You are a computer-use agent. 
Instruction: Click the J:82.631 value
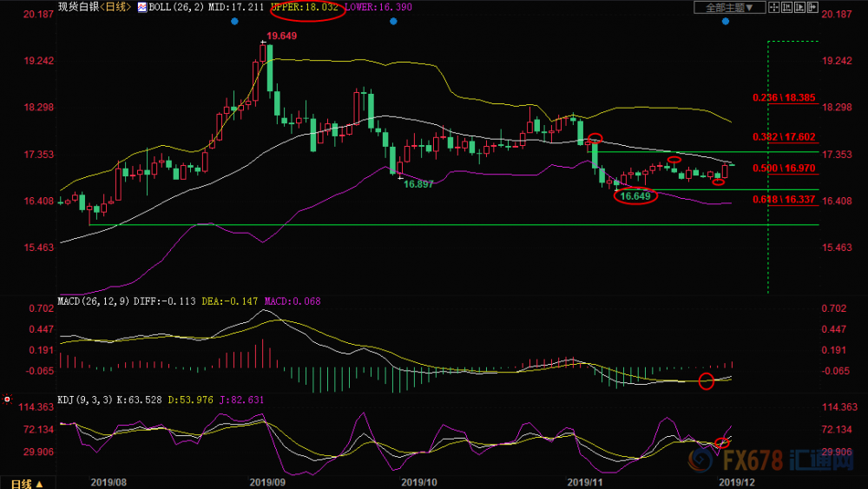click(x=241, y=400)
